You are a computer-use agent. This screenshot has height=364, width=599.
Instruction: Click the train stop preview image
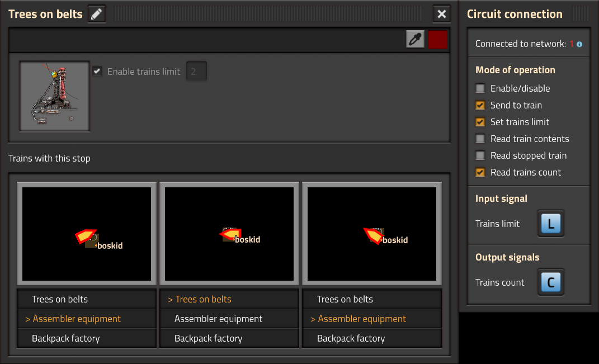pos(55,96)
